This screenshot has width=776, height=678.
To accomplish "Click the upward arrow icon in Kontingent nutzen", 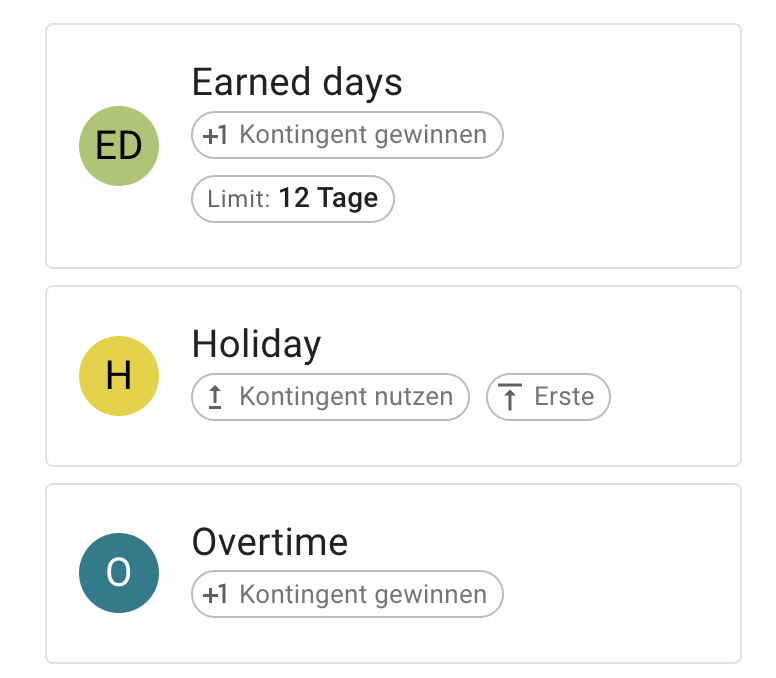I will click(x=215, y=397).
